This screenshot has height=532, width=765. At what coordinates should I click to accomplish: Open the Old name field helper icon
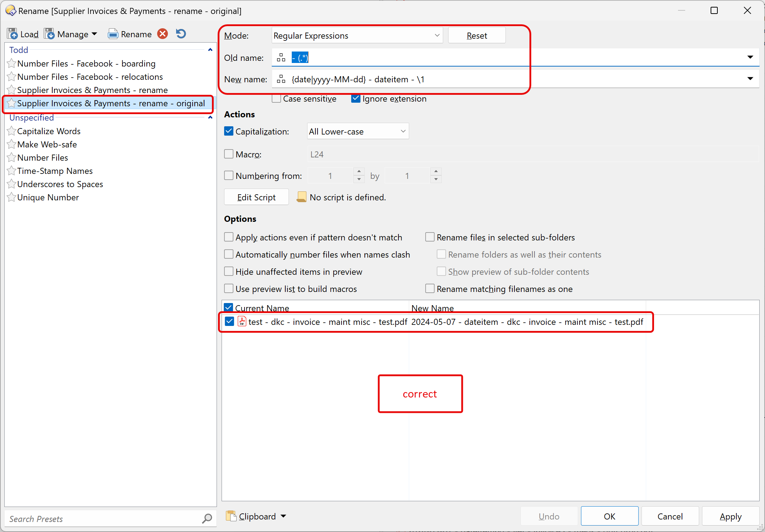281,58
